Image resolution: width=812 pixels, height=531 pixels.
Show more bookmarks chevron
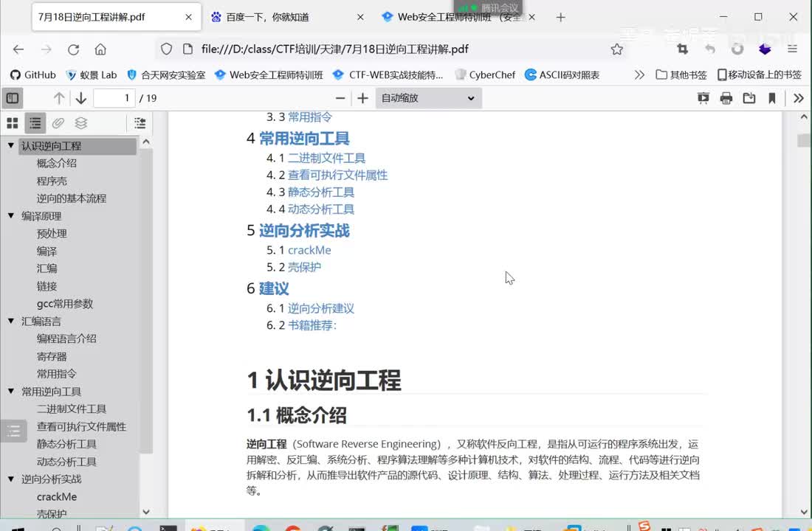(639, 75)
